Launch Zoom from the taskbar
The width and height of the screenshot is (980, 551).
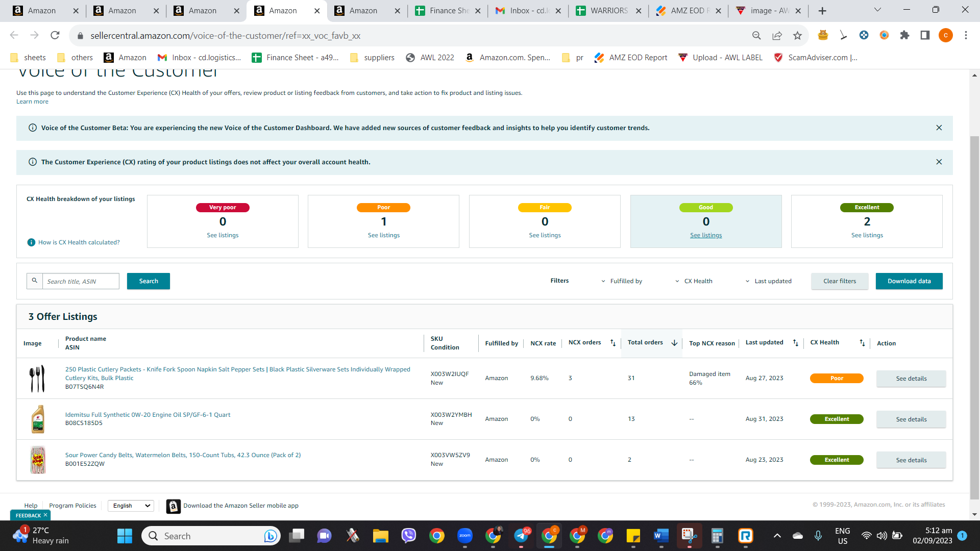click(464, 536)
